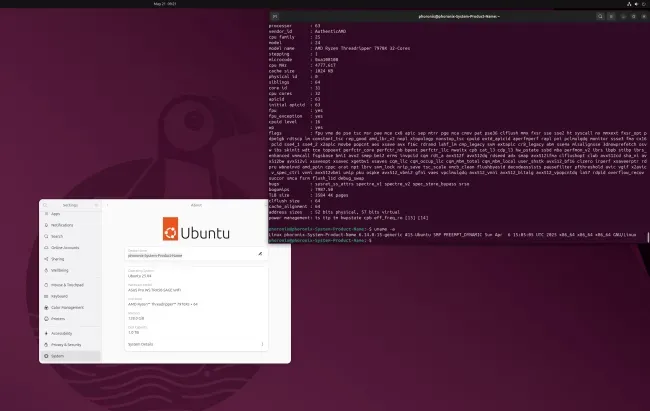Open the network icon in top bar
650x411 pixels.
pos(629,4)
